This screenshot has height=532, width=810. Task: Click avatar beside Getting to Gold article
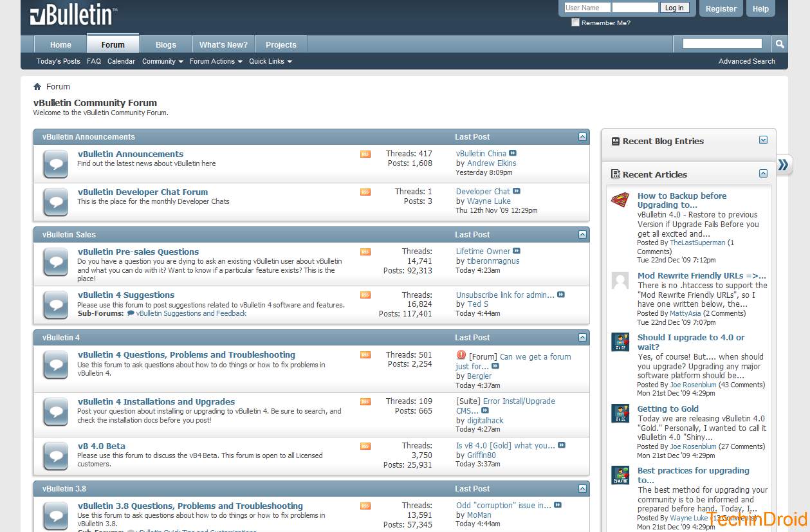620,414
